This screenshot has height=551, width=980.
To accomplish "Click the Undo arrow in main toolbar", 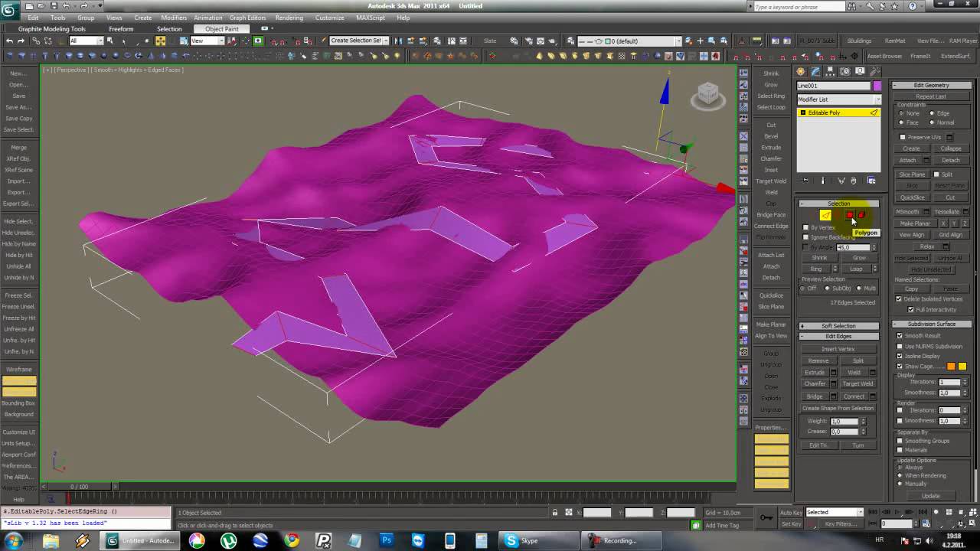I will coord(9,41).
